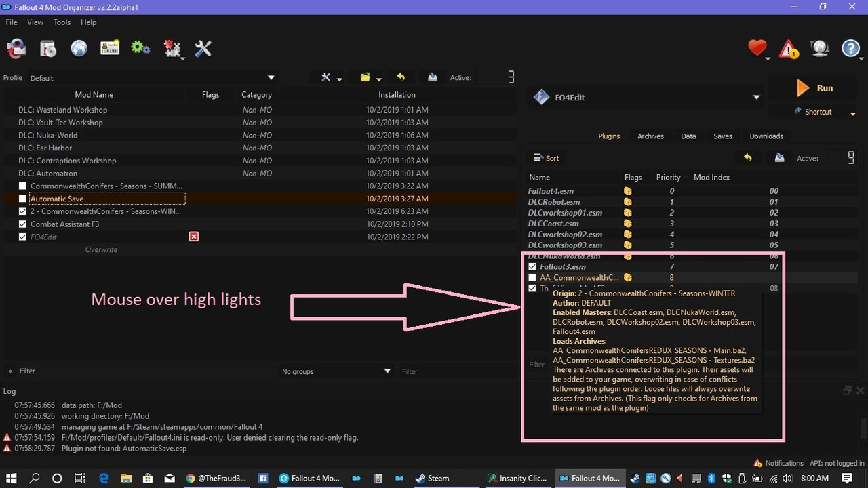Click the update globe icon
This screenshot has width=868, height=488.
[x=819, y=48]
